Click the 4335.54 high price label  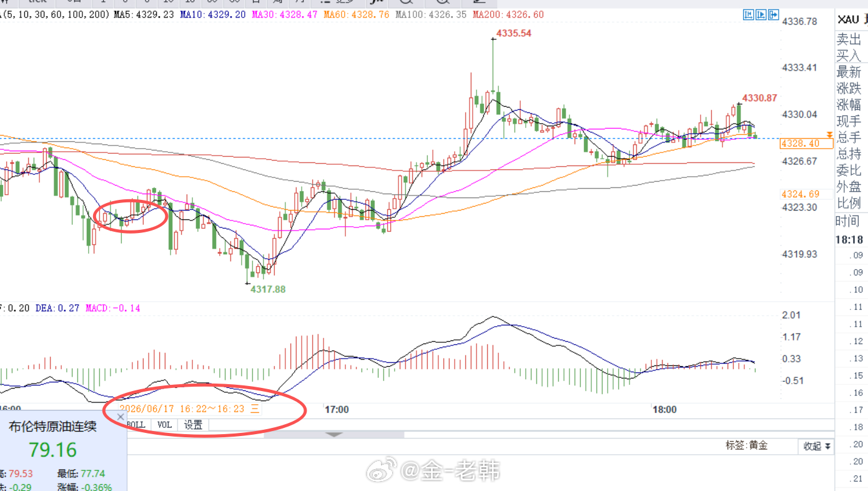point(513,33)
